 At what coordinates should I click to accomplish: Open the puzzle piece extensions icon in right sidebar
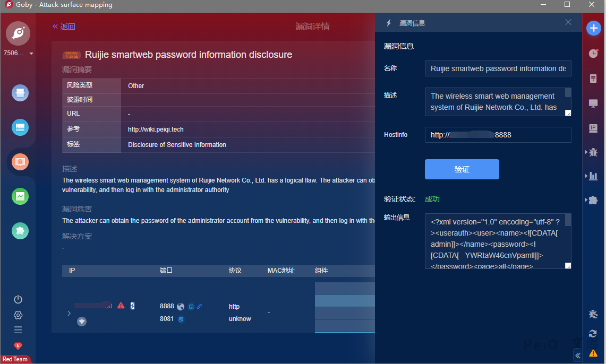[x=593, y=200]
